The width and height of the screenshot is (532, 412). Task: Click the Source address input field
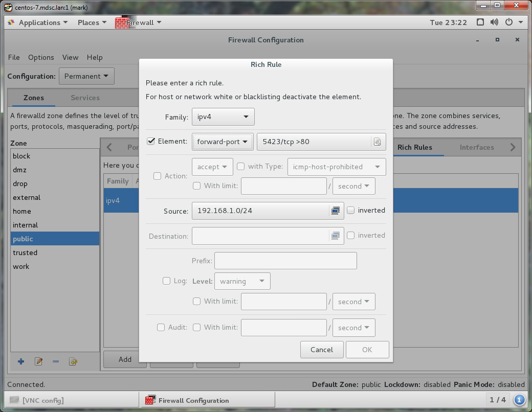click(260, 211)
